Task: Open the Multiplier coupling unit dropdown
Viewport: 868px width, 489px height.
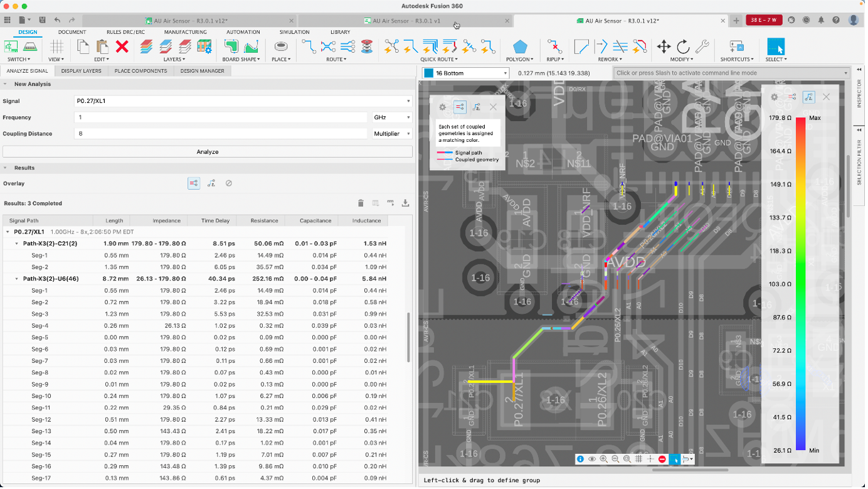Action: pos(392,134)
